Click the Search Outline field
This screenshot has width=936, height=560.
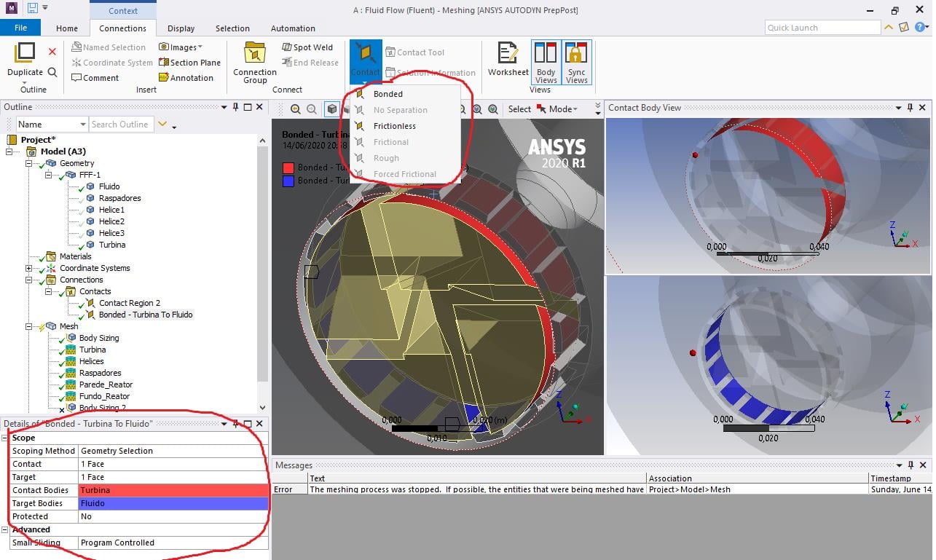(121, 125)
